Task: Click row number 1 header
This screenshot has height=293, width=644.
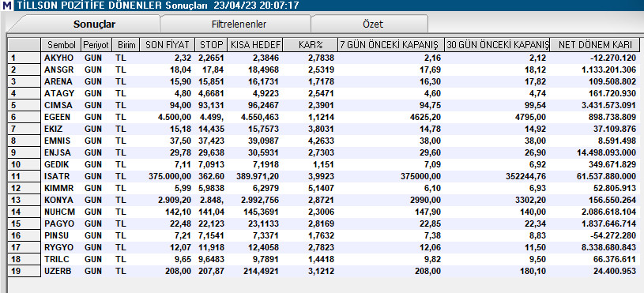Action: pos(24,58)
